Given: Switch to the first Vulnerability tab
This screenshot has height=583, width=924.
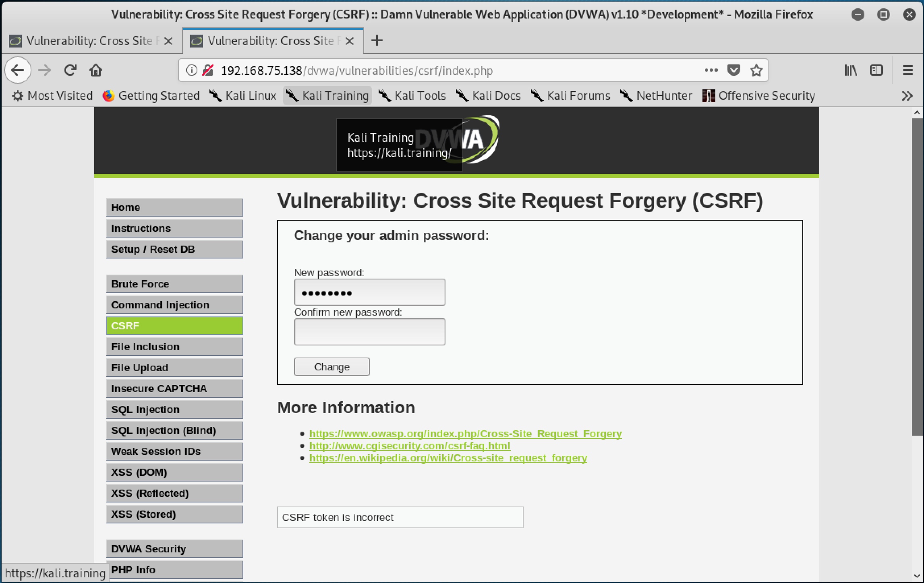Looking at the screenshot, I should coord(91,41).
